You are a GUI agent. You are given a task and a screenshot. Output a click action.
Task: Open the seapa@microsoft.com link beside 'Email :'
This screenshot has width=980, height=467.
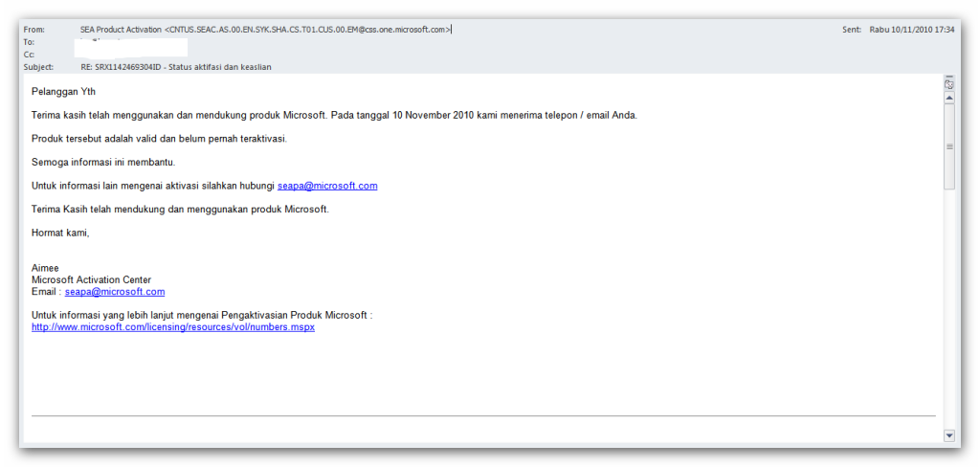[x=115, y=291]
